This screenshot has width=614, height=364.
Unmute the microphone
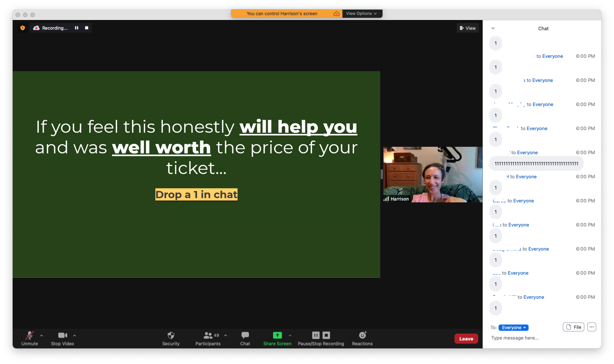click(29, 335)
